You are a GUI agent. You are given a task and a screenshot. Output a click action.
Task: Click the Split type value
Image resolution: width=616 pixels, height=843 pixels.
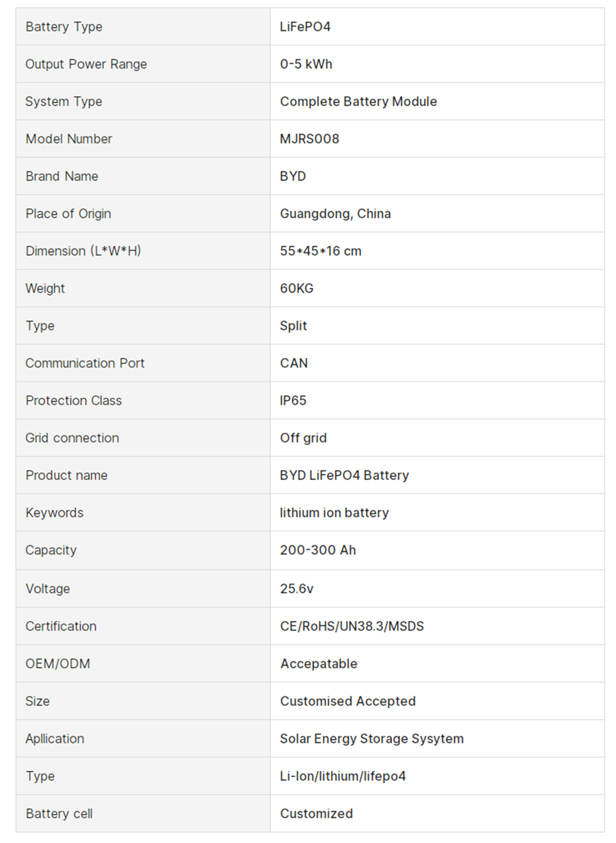click(x=293, y=326)
